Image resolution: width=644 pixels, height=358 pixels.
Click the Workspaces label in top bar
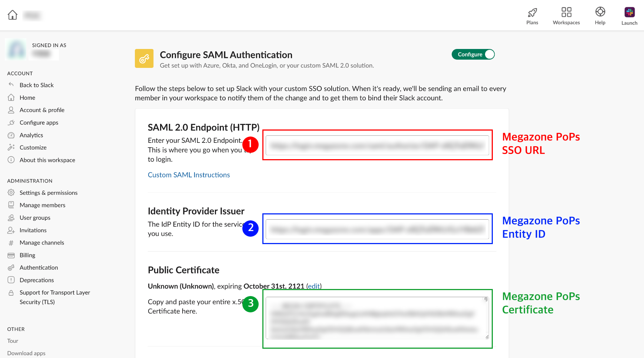pyautogui.click(x=566, y=23)
